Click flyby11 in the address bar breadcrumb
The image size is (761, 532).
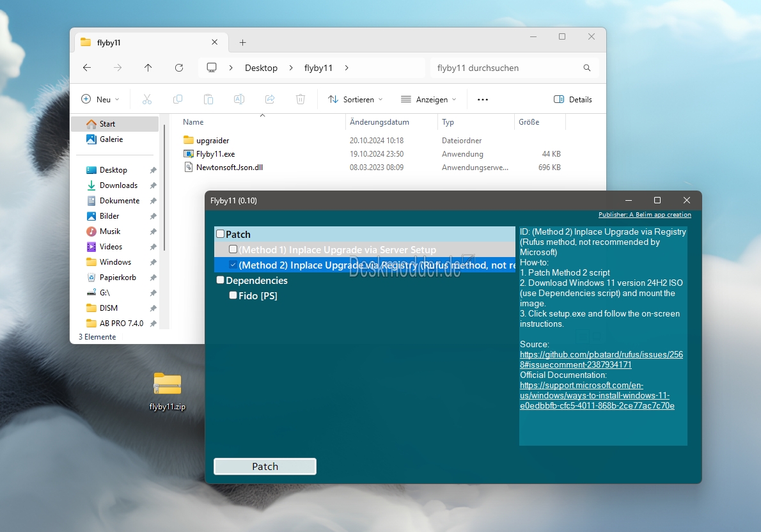click(318, 68)
